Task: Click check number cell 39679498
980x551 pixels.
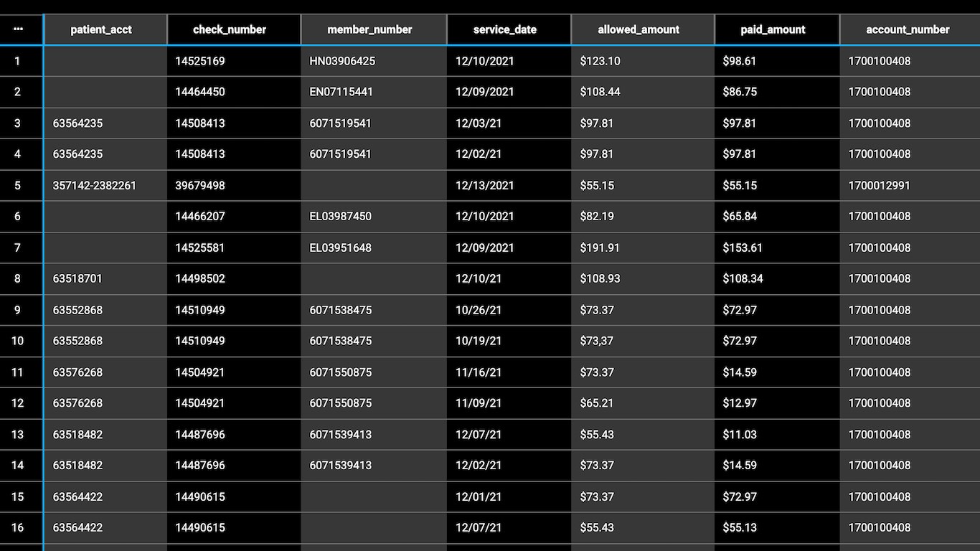Action: click(200, 185)
